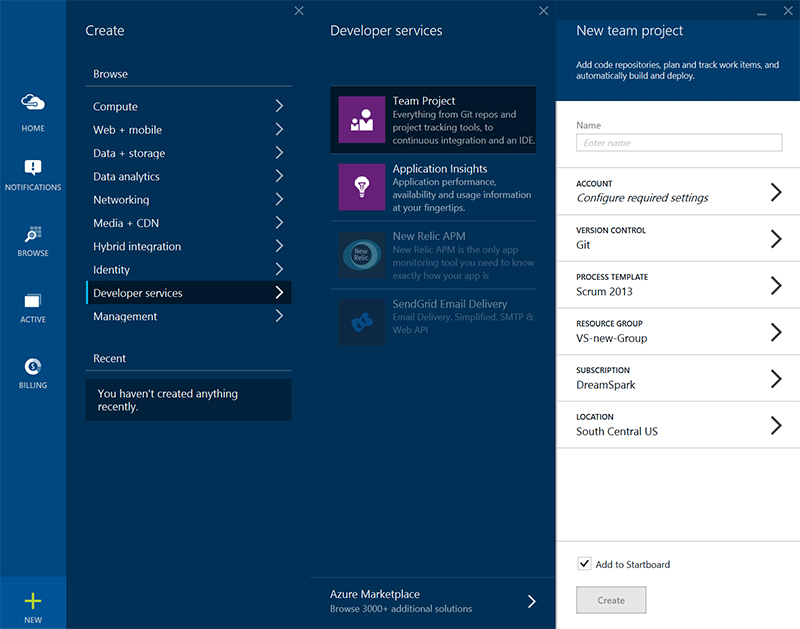Image resolution: width=800 pixels, height=629 pixels.
Task: Open the SendGrid Email Delivery title
Action: coord(450,304)
